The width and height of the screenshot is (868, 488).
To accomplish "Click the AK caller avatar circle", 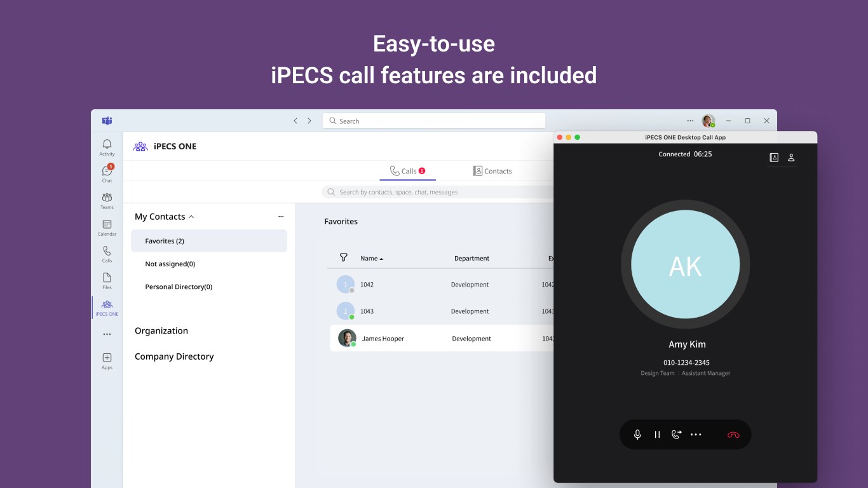I will pos(685,265).
